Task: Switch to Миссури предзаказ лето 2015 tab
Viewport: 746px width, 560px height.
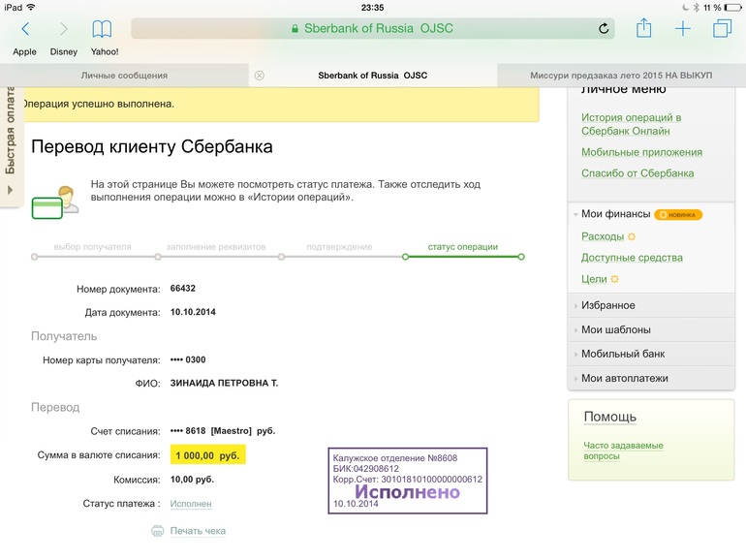Action: tap(621, 76)
